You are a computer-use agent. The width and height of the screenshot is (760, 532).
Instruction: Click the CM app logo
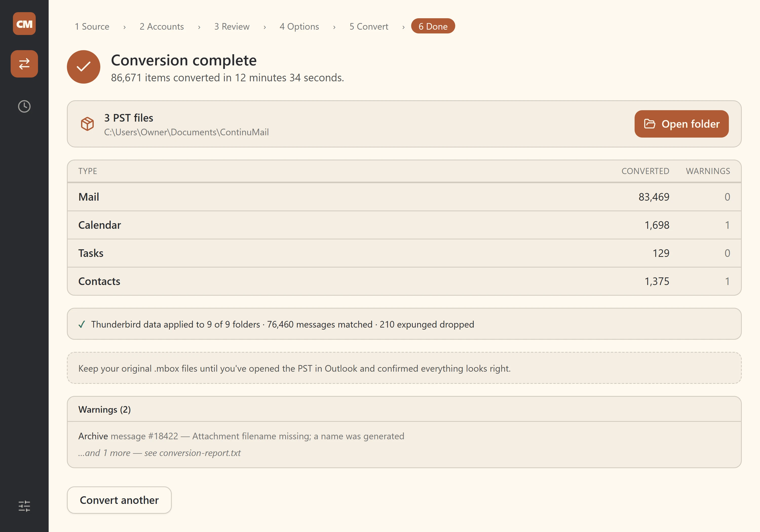pos(24,24)
